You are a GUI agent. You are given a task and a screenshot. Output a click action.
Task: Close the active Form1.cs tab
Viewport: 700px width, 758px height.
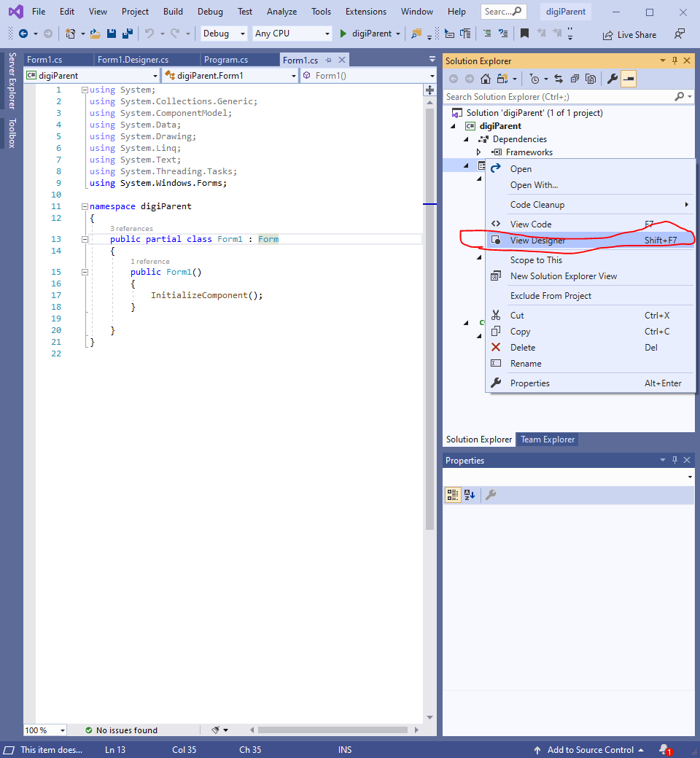click(x=341, y=60)
